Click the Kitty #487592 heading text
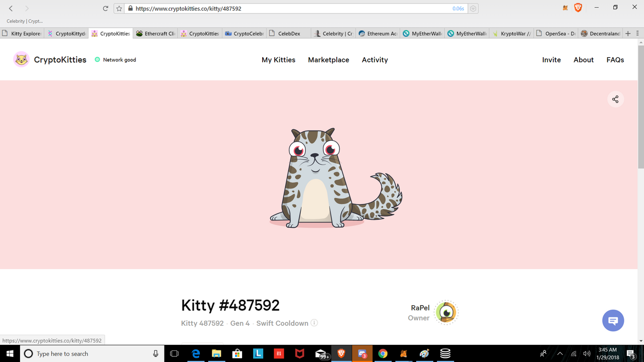 point(230,305)
